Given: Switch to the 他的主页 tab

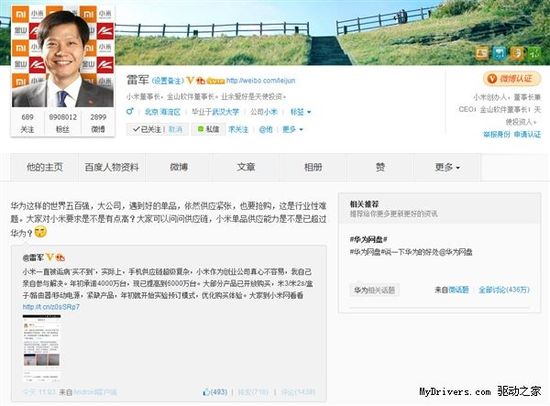Looking at the screenshot, I should point(45,167).
